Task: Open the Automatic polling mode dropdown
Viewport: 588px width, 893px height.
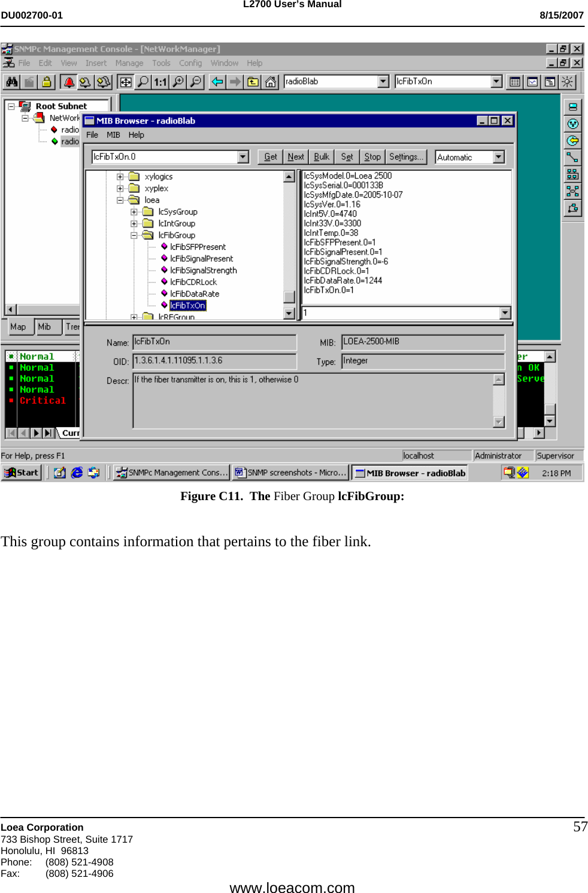Action: tap(499, 156)
